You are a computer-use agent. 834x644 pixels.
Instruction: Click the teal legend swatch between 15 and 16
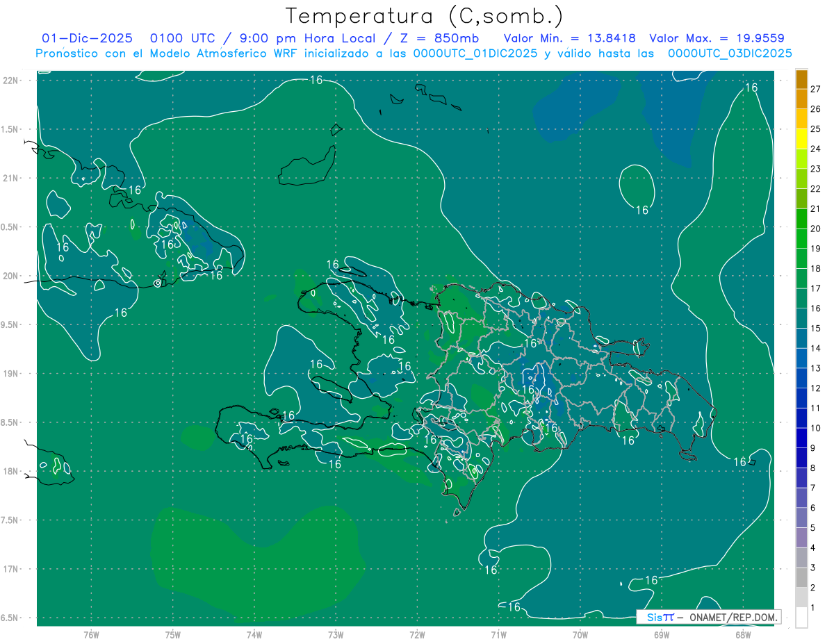pos(801,318)
